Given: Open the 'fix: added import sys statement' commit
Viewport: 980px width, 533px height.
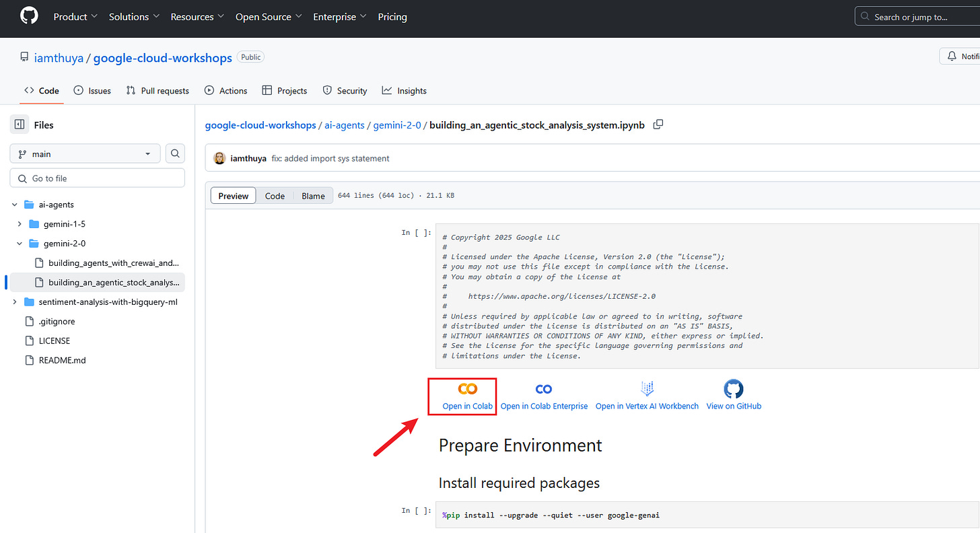Looking at the screenshot, I should pyautogui.click(x=330, y=158).
